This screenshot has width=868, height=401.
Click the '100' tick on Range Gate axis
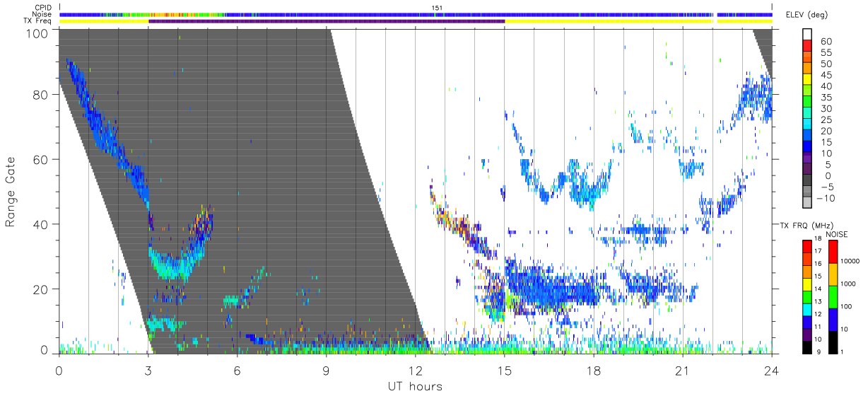[x=38, y=33]
